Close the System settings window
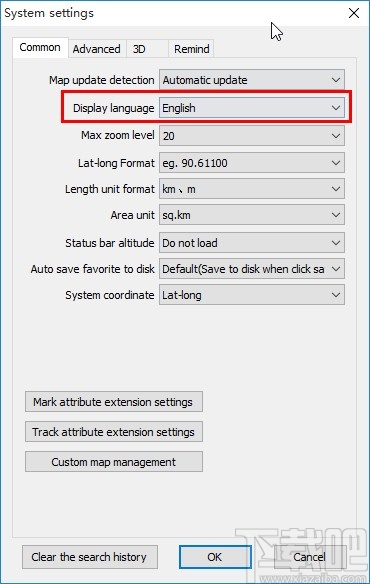370x584 pixels. (354, 13)
